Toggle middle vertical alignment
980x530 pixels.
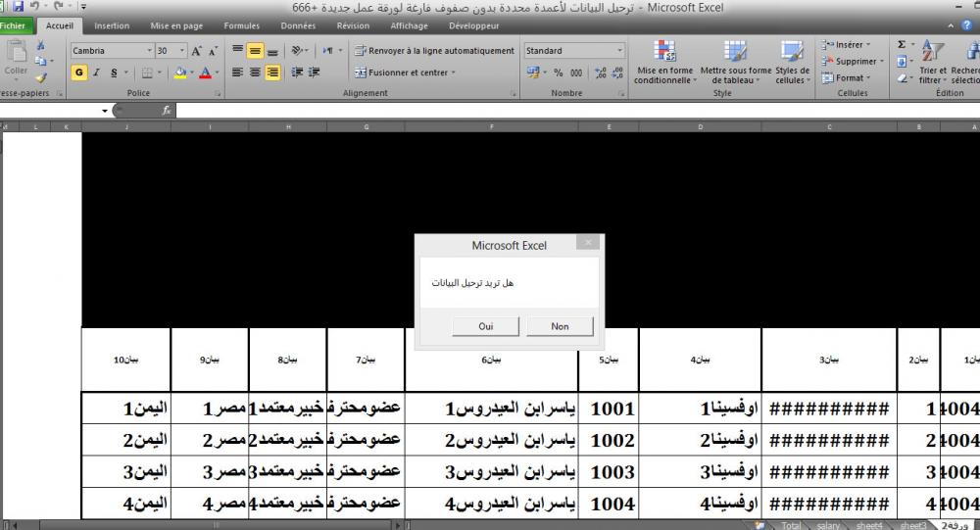point(255,51)
